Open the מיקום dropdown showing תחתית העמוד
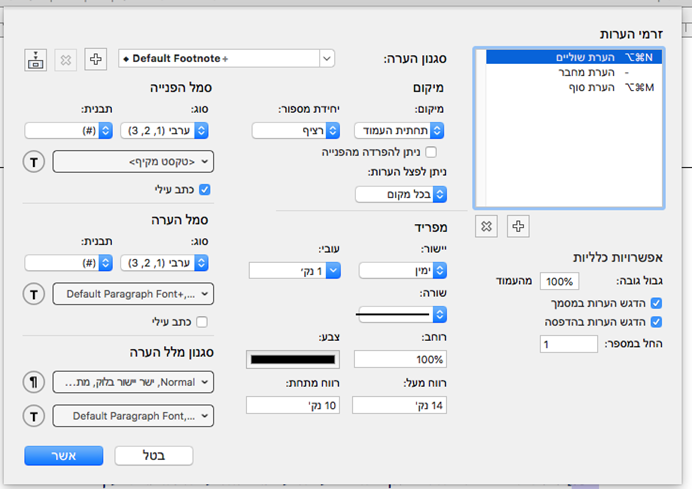This screenshot has width=692, height=489. [x=399, y=131]
